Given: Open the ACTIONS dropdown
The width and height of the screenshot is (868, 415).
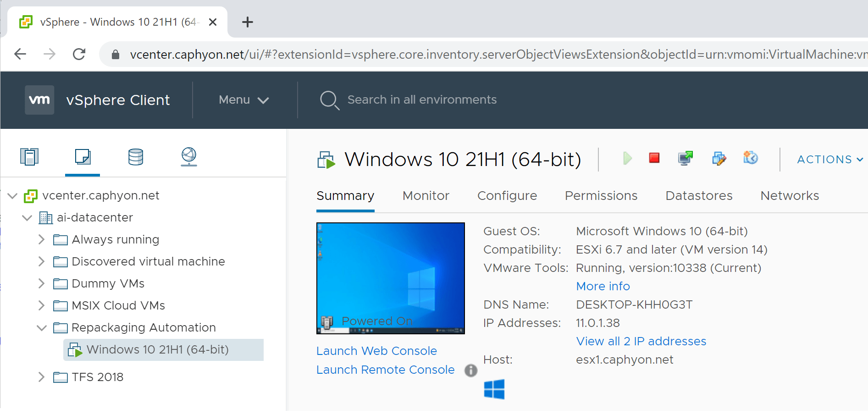Looking at the screenshot, I should pyautogui.click(x=830, y=159).
